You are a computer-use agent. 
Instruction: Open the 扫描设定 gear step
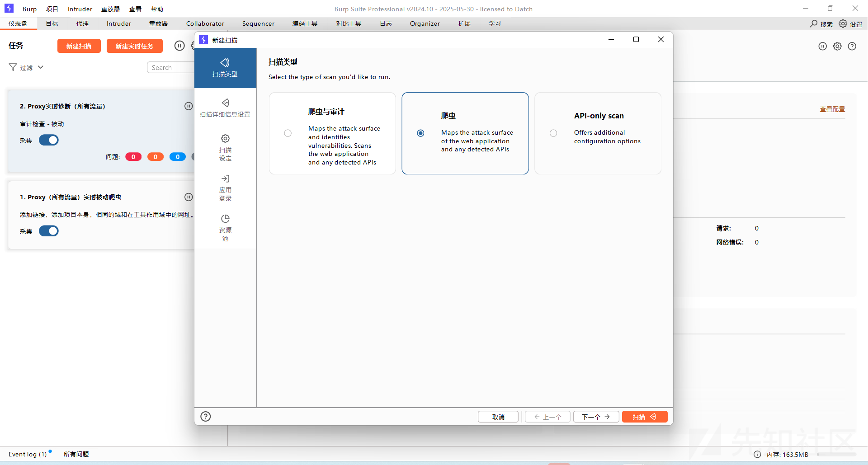(x=225, y=148)
